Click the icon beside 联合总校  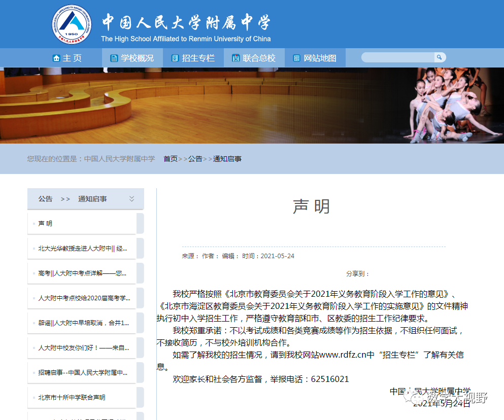[236, 58]
